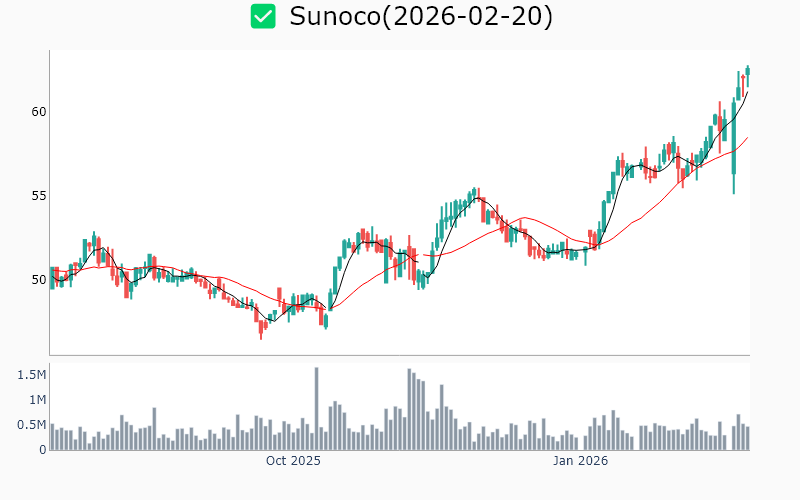Click the 1M volume axis label
The width and height of the screenshot is (800, 500).
tap(36, 399)
